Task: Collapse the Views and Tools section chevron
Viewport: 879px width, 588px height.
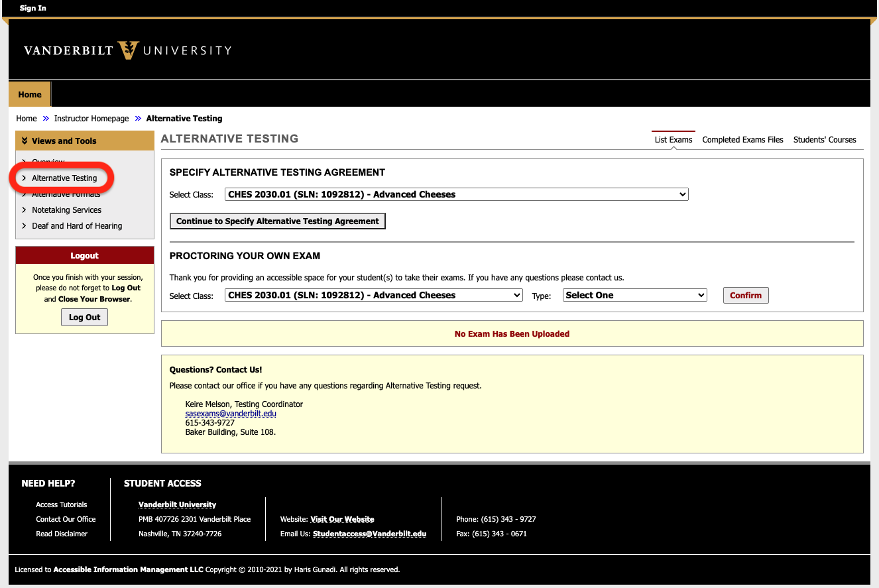Action: coord(25,141)
